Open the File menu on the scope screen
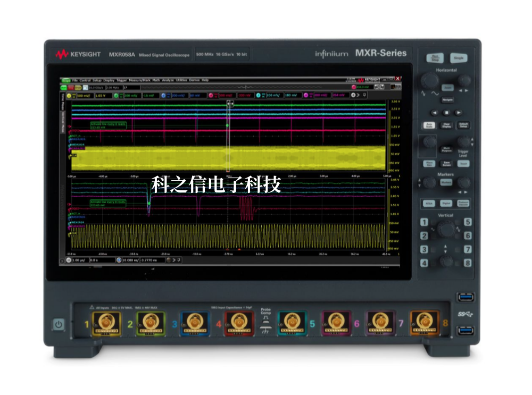 click(74, 80)
